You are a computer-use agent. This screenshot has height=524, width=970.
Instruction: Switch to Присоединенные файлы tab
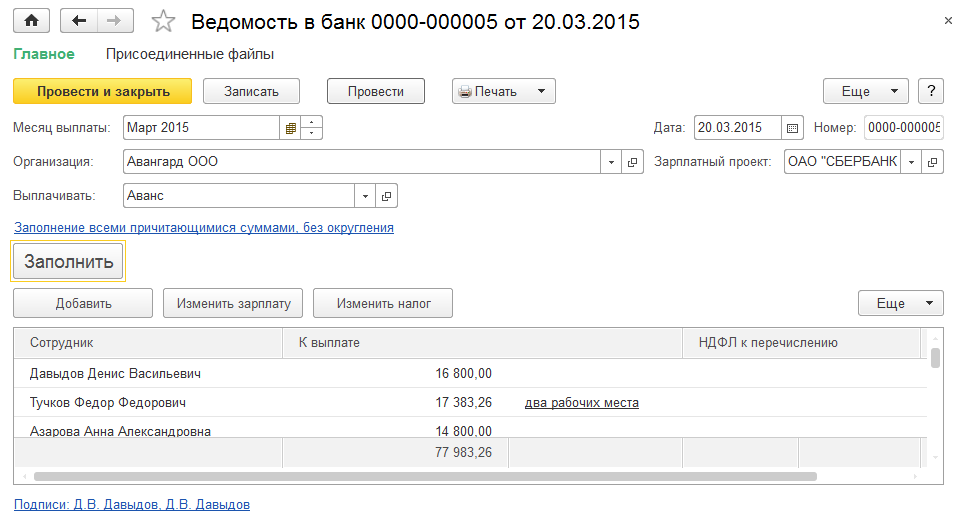pyautogui.click(x=189, y=54)
